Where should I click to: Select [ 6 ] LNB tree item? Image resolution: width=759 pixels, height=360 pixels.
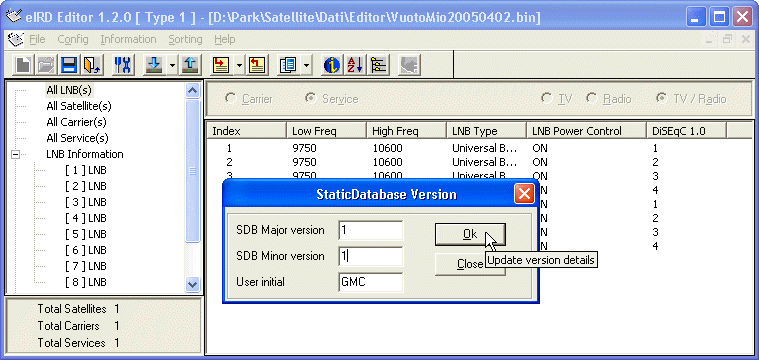tap(85, 250)
